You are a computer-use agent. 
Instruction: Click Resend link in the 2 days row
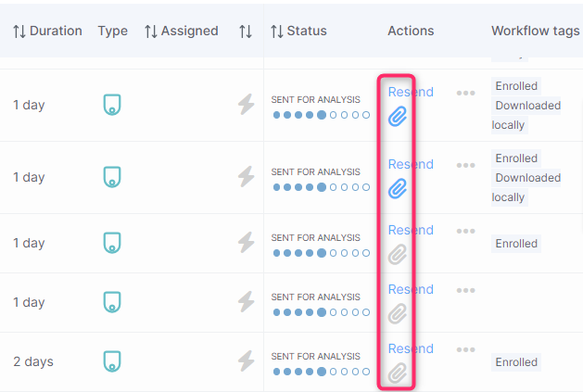pos(411,348)
